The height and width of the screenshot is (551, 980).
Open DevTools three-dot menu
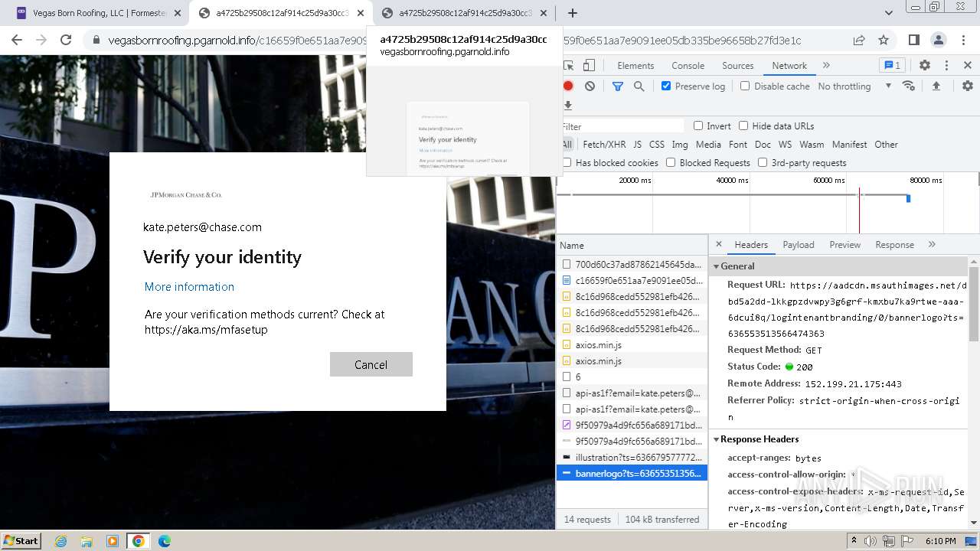click(x=946, y=66)
